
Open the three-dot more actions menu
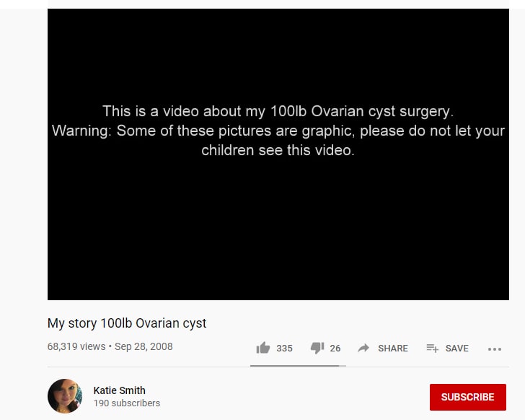tap(495, 349)
